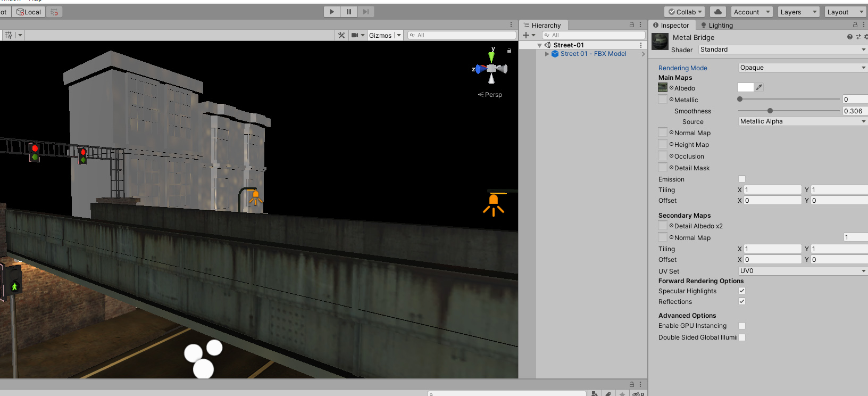Click the Rendering Mode label link
The image size is (868, 396).
pyautogui.click(x=682, y=68)
